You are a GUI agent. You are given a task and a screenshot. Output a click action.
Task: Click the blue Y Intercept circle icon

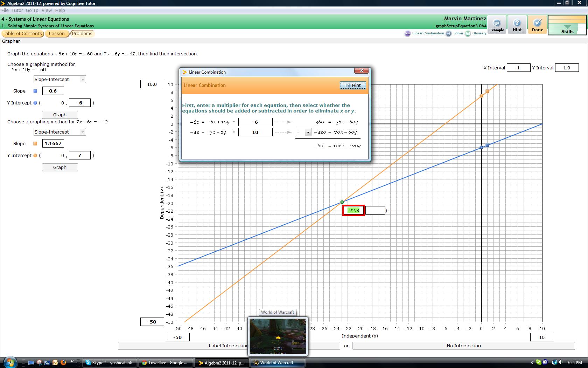pyautogui.click(x=35, y=103)
